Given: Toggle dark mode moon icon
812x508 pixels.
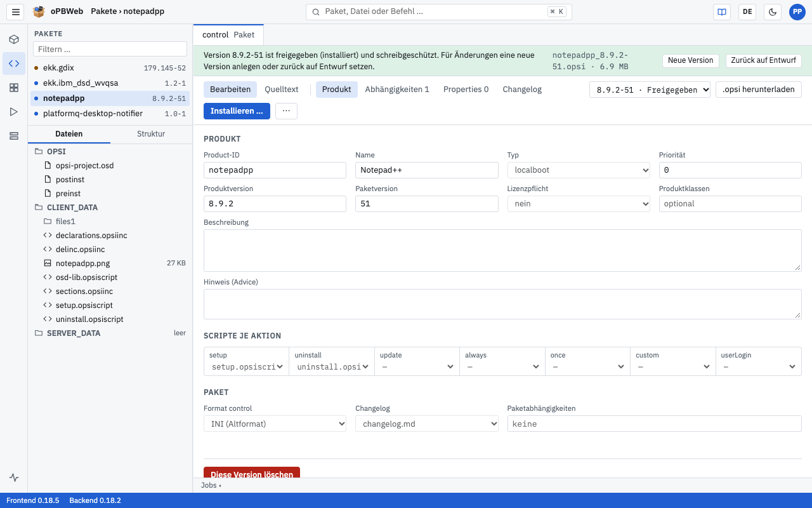Looking at the screenshot, I should (x=773, y=11).
